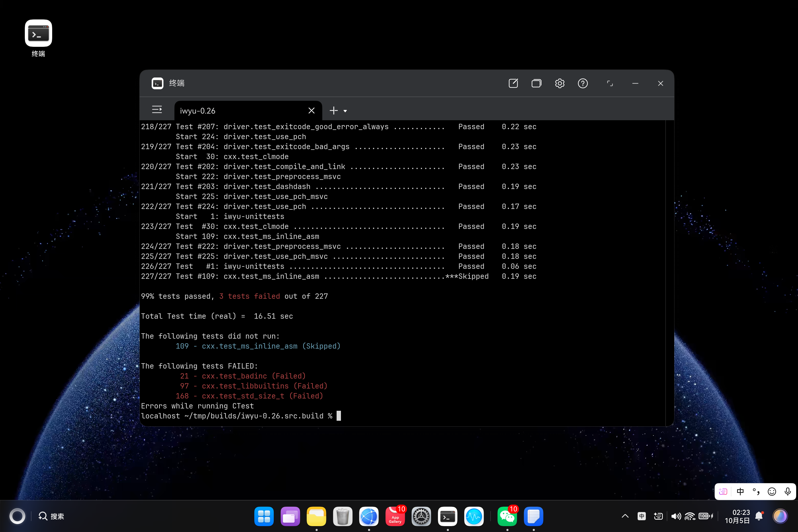The height and width of the screenshot is (532, 798).
Task: Open the blue notes app in dock
Action: [533, 516]
